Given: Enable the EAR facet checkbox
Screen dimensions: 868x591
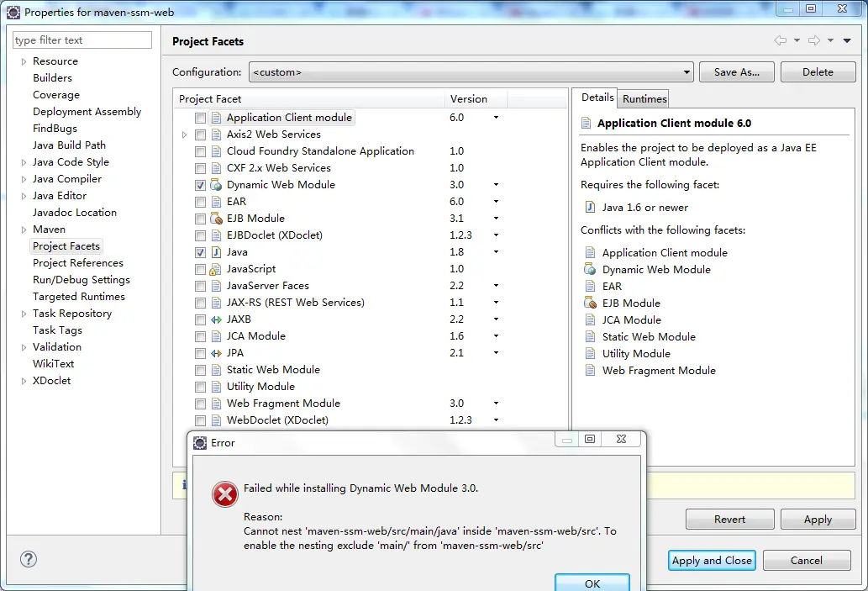Looking at the screenshot, I should click(200, 202).
